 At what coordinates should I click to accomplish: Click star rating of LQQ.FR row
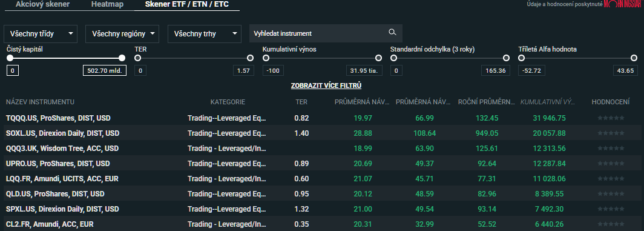(x=611, y=179)
